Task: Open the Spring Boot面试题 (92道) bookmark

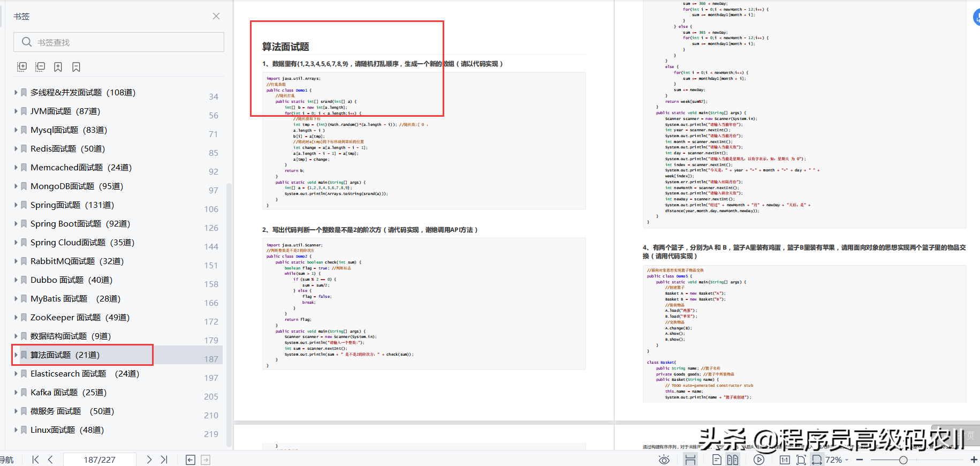Action: (80, 223)
